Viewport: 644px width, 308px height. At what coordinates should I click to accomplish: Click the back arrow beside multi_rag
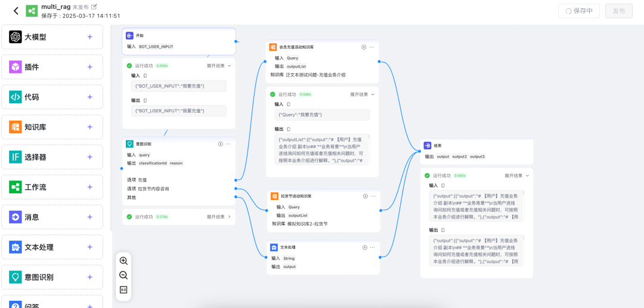tap(16, 11)
